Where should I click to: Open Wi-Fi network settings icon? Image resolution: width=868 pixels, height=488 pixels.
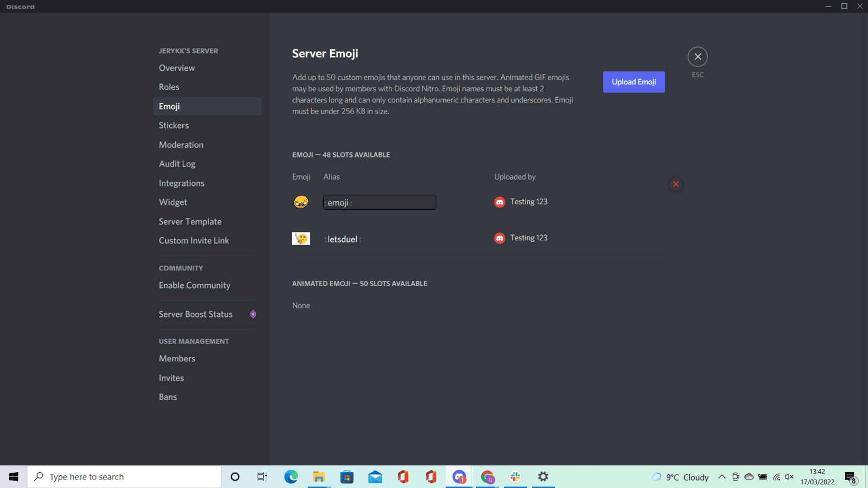coord(776,477)
